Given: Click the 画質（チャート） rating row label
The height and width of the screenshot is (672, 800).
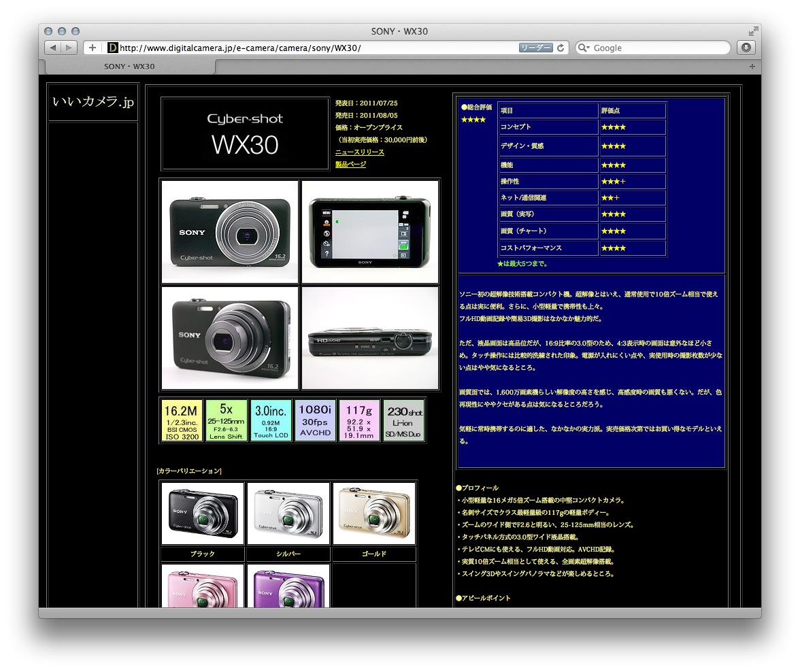Looking at the screenshot, I should click(524, 231).
